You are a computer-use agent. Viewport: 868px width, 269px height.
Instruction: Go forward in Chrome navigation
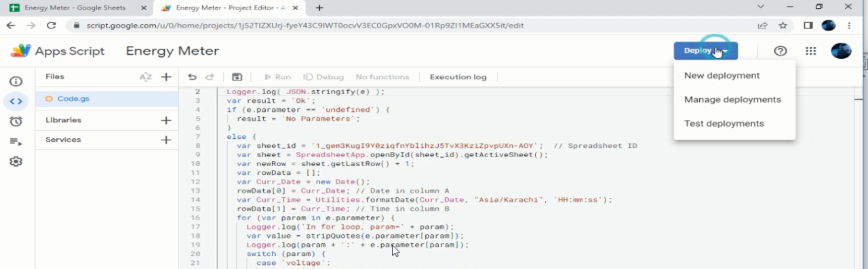point(31,25)
